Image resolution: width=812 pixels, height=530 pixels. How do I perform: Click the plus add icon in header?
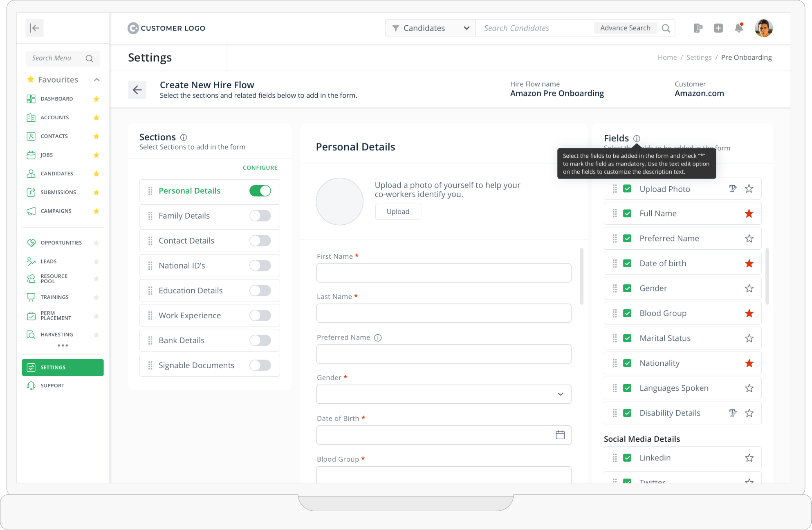click(x=718, y=28)
